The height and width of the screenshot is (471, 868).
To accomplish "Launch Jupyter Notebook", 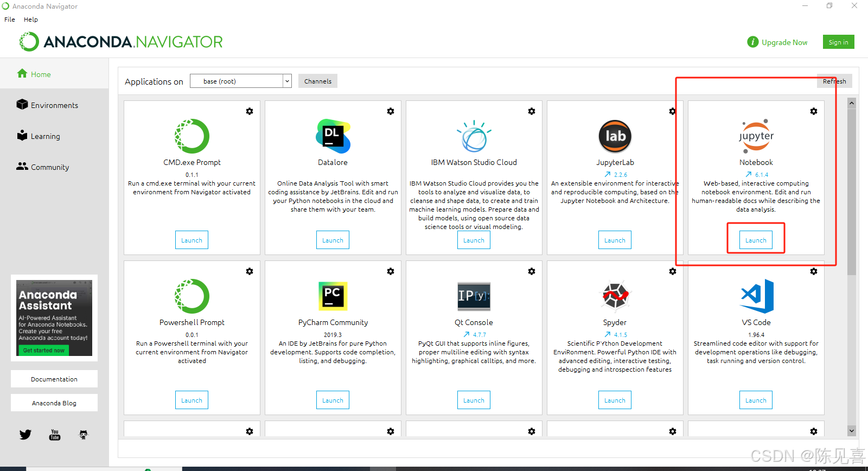I will click(x=756, y=240).
